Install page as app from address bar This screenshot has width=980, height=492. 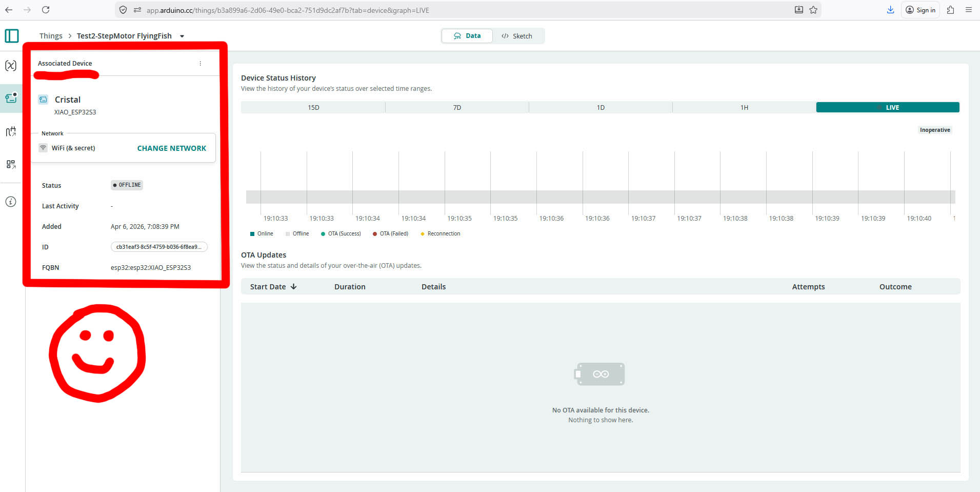[x=798, y=10]
